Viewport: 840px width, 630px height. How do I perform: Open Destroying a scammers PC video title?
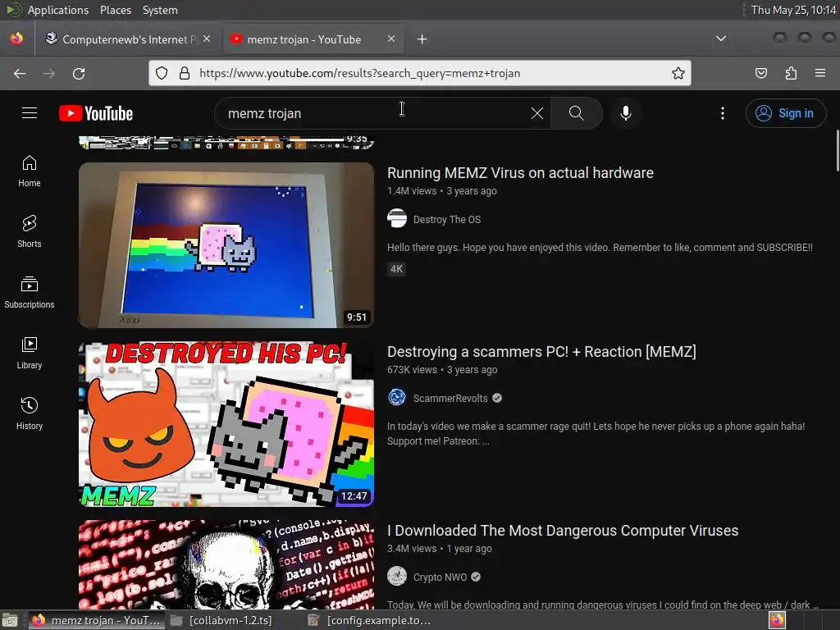[541, 351]
